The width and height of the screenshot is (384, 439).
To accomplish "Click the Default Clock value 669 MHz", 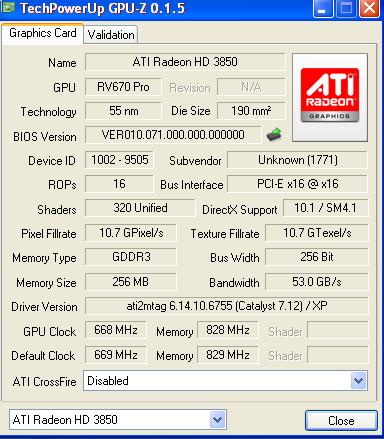I will (116, 355).
